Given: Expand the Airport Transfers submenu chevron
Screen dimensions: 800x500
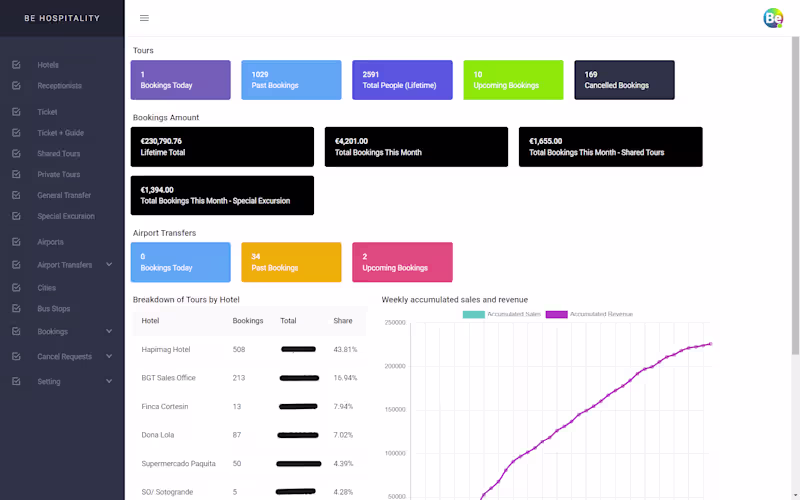Looking at the screenshot, I should click(x=109, y=264).
